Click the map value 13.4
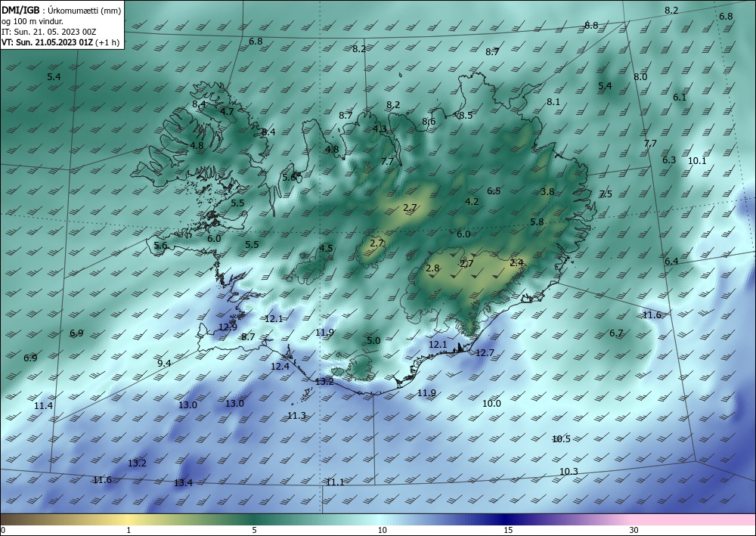The height and width of the screenshot is (536, 756). [x=183, y=482]
